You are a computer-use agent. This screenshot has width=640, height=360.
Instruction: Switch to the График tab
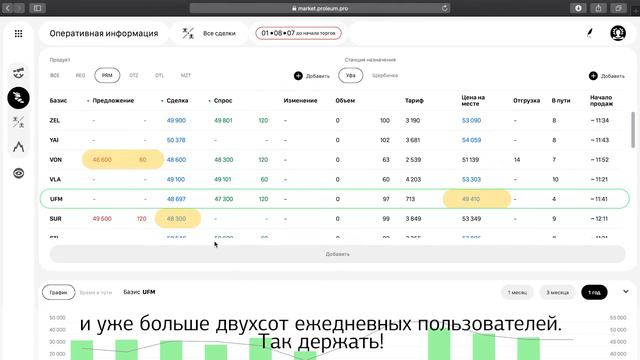point(58,292)
